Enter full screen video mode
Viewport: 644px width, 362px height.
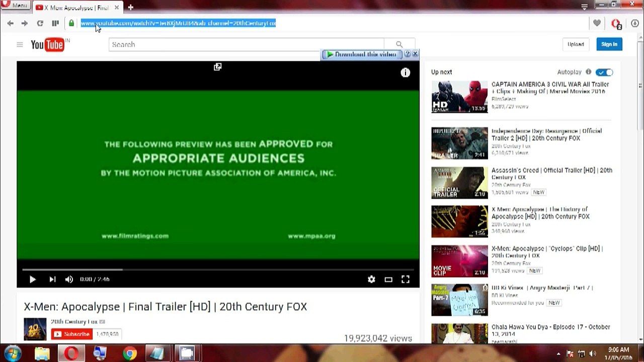click(x=406, y=280)
